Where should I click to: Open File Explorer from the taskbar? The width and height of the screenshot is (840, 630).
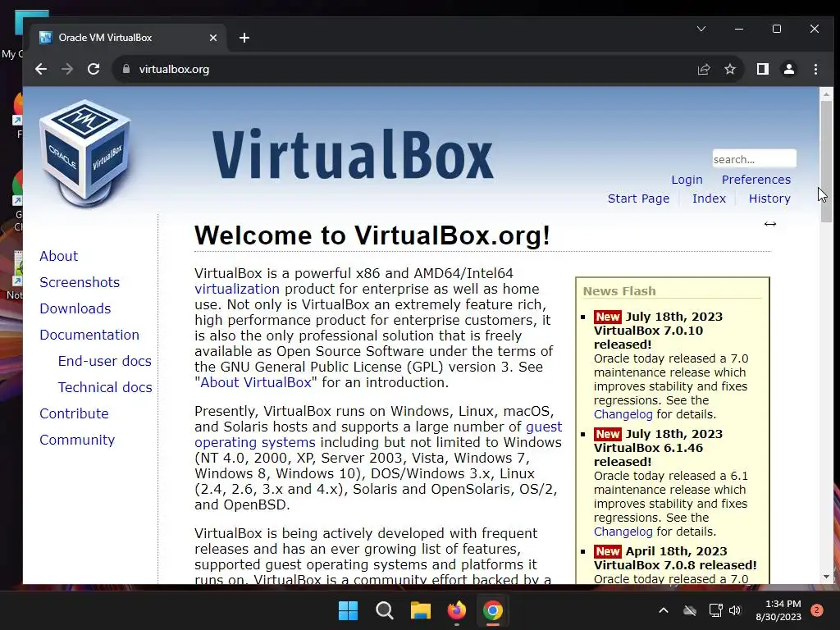pyautogui.click(x=421, y=610)
